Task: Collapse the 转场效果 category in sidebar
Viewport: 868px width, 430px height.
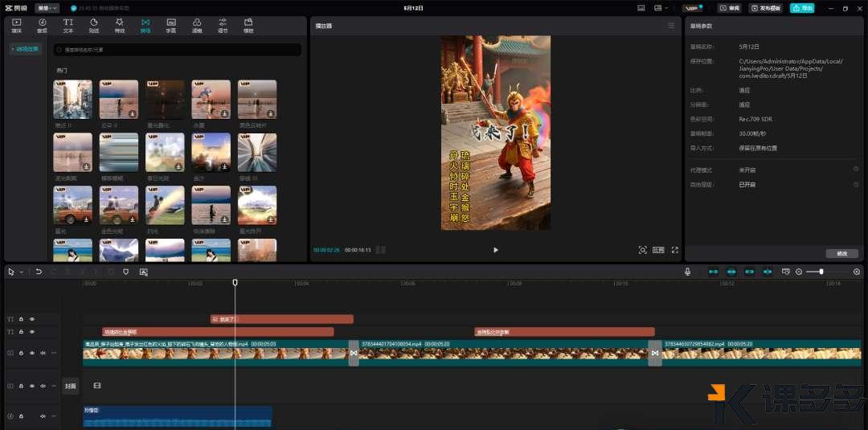Action: [25, 49]
